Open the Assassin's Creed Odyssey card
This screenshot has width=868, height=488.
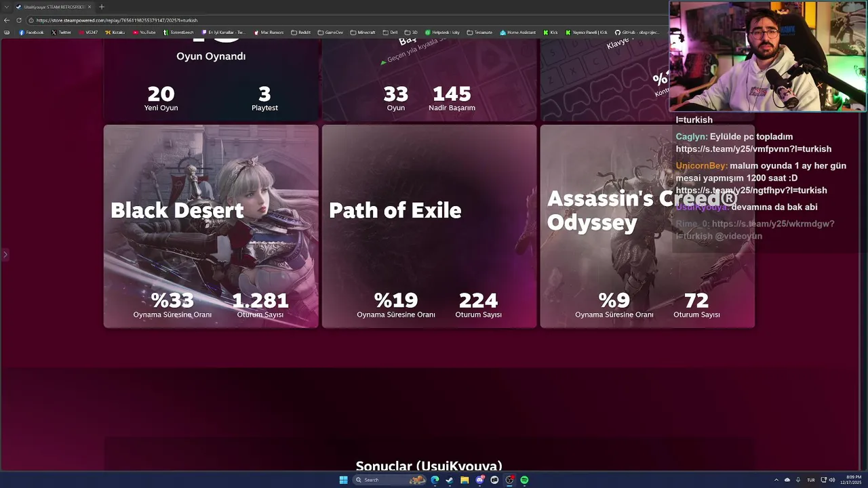point(648,226)
